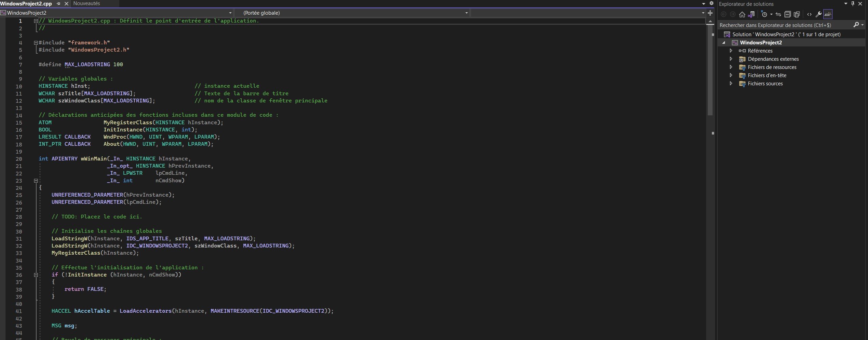Screen dimensions: 868x340
Task: Click the WindowsProject2 C++ project icon in tree
Action: point(735,43)
